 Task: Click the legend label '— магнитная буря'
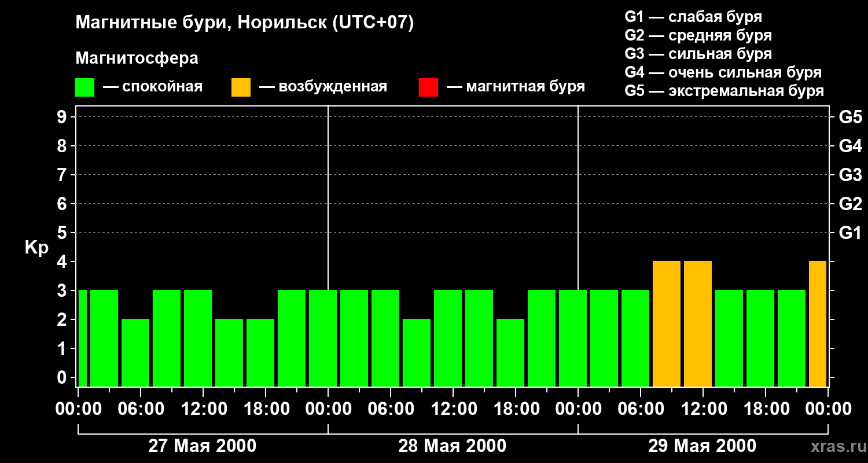516,87
